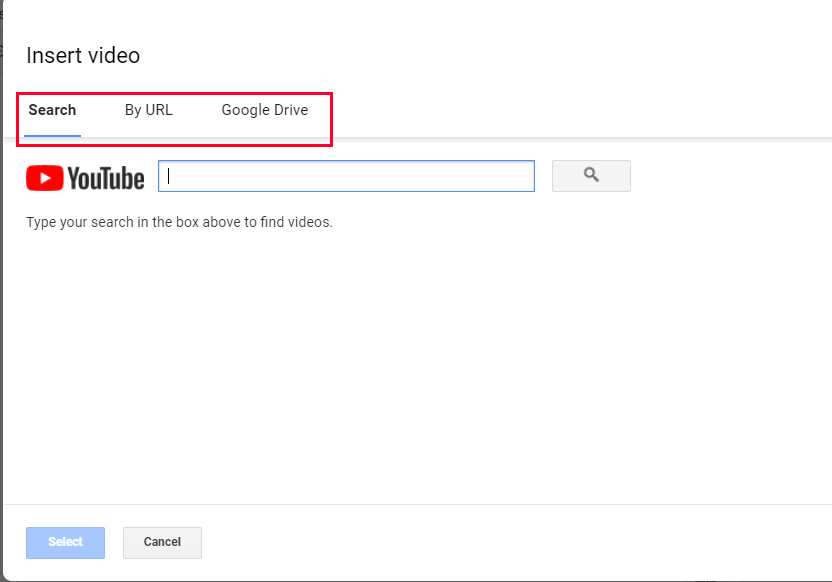The image size is (832, 582).
Task: Click the greyed-out Select button
Action: click(x=65, y=542)
